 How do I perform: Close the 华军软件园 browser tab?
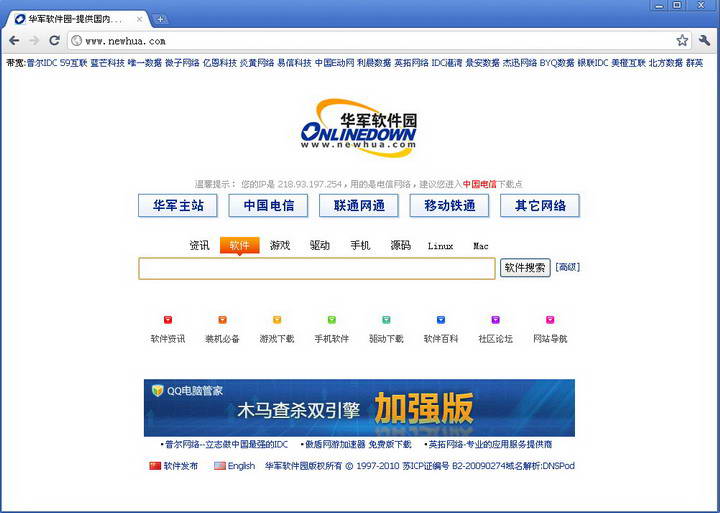(139, 19)
